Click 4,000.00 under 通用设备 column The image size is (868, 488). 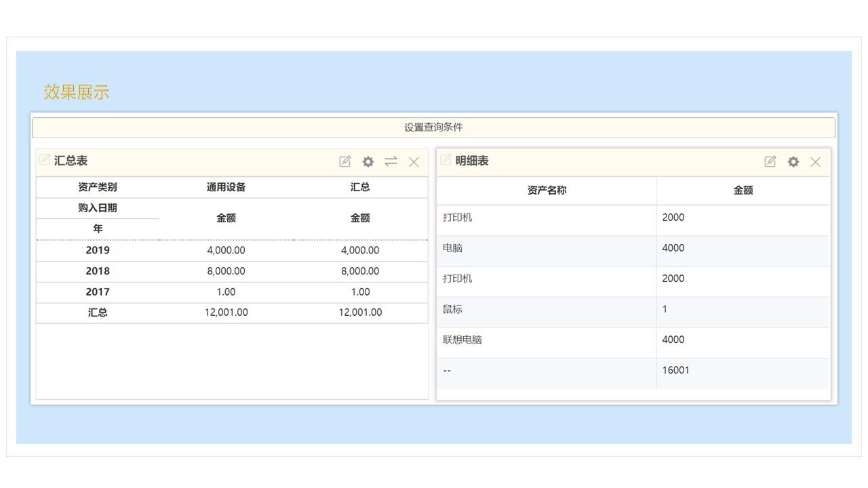pos(226,250)
